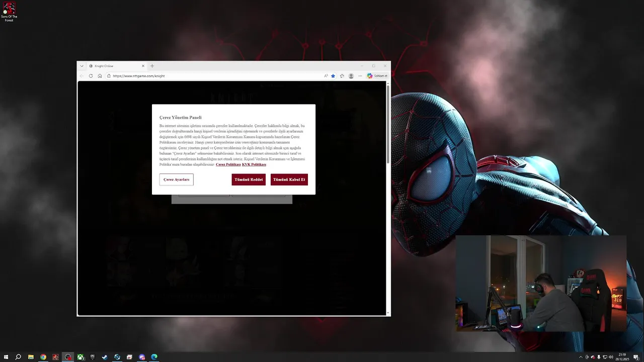Refresh the Knight Online page
Screen dimensions: 644x362
[x=91, y=76]
